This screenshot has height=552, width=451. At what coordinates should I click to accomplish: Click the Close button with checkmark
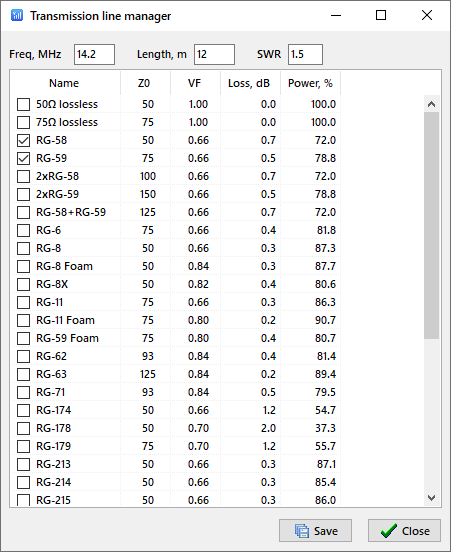click(404, 531)
